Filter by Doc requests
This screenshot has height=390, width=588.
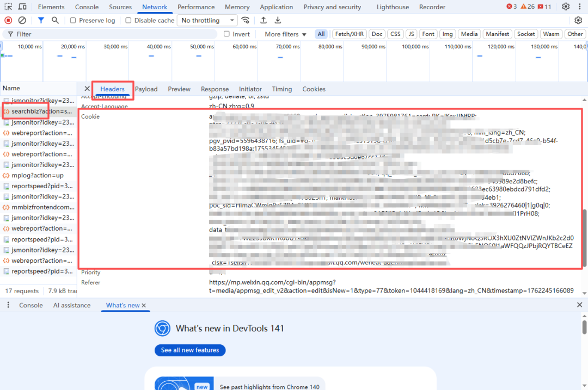(377, 34)
